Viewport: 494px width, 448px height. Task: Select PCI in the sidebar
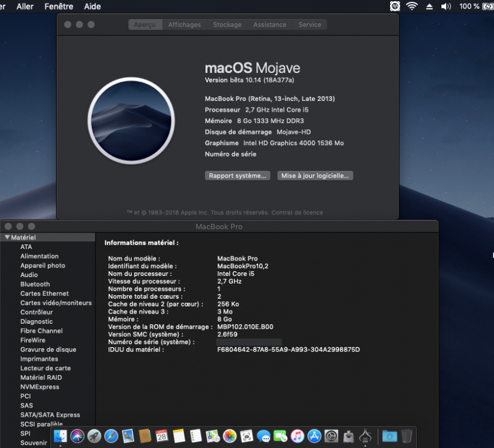pyautogui.click(x=26, y=396)
